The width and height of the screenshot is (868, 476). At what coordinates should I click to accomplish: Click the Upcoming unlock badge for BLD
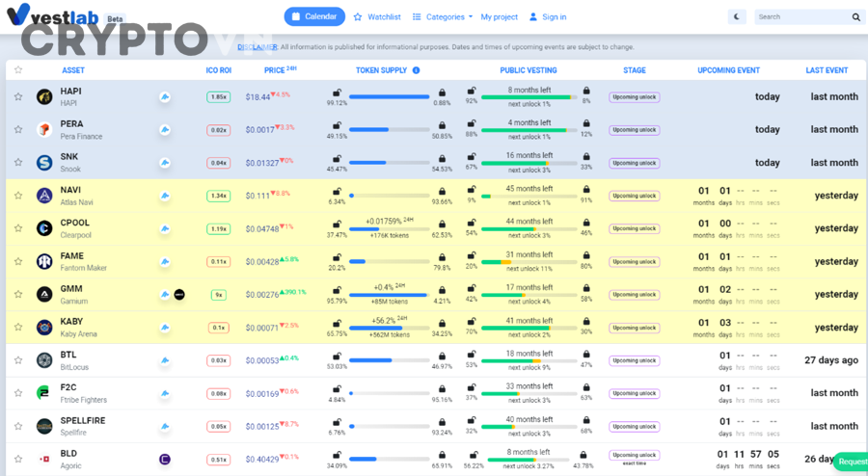pyautogui.click(x=634, y=455)
